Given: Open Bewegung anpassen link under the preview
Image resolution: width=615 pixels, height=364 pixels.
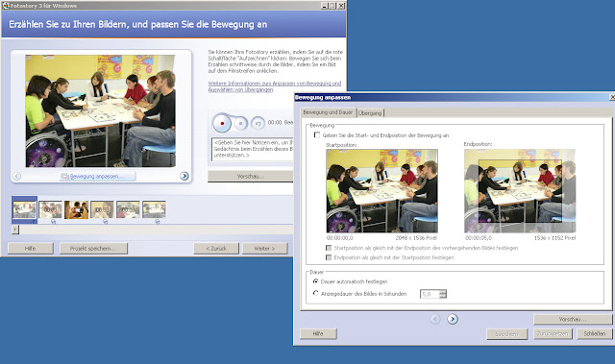Looking at the screenshot, I should (98, 177).
